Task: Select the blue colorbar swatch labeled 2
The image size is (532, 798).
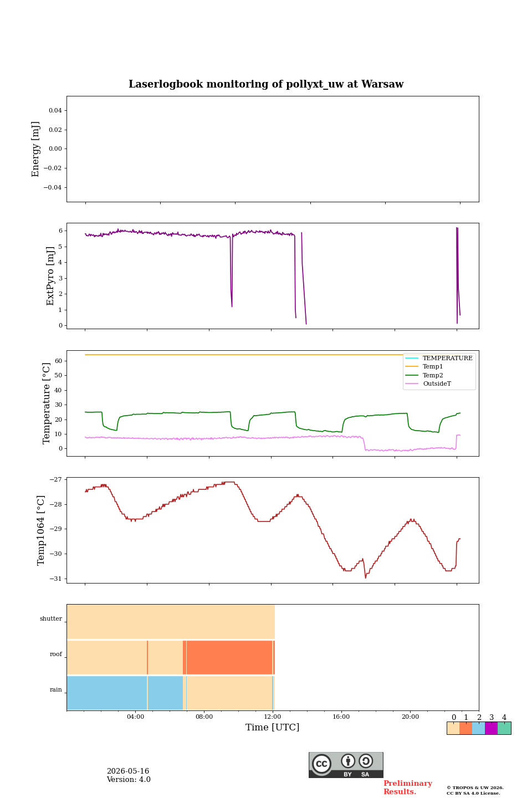Action: click(x=479, y=728)
